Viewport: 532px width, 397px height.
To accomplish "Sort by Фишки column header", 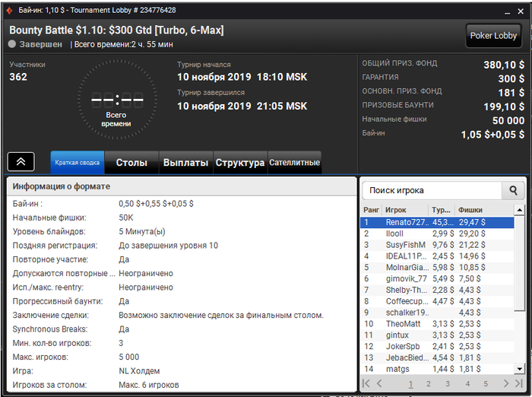I will tap(485, 210).
